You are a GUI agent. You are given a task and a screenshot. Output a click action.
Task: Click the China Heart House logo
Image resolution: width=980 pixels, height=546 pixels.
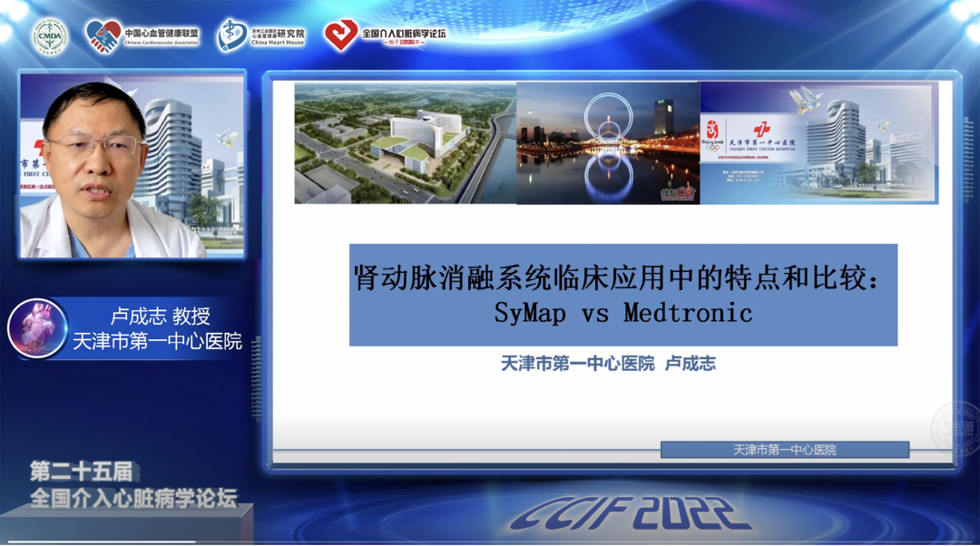[232, 35]
